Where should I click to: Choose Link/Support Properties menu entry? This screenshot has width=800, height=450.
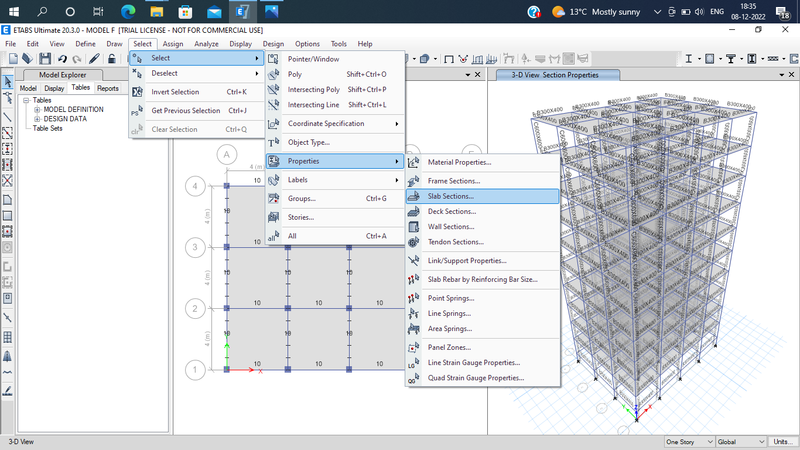483,261
